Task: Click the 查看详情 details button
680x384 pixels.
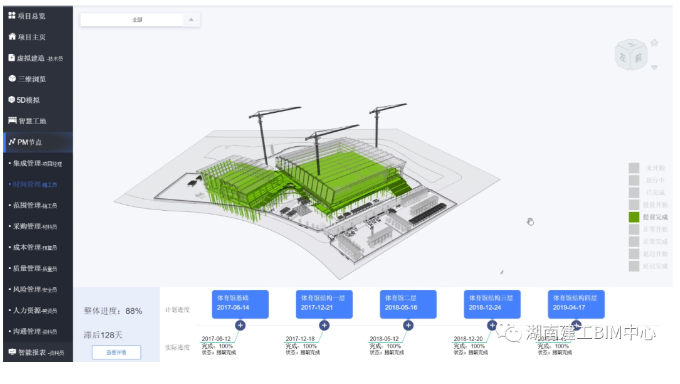Action: click(116, 352)
